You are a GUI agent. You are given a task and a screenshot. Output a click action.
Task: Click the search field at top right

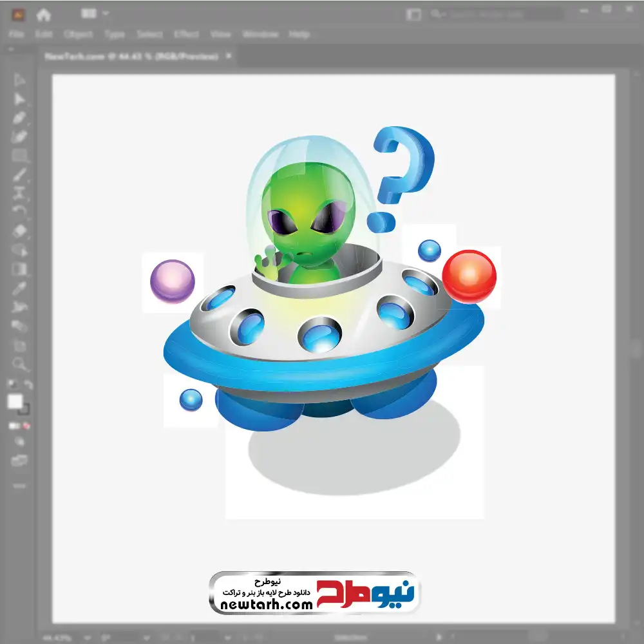point(496,15)
